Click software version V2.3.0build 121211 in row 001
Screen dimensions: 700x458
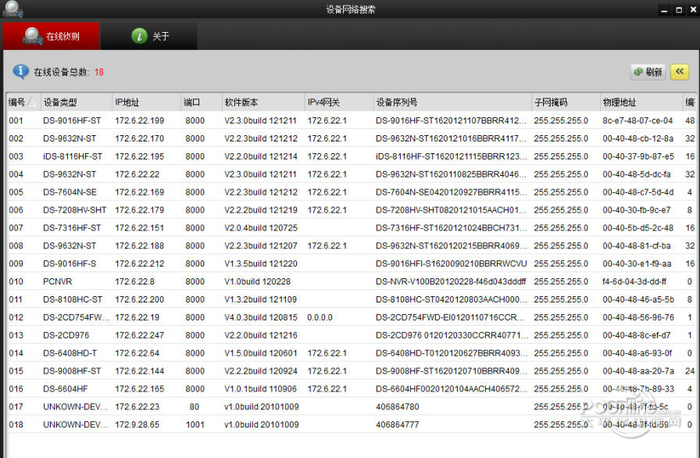pyautogui.click(x=260, y=121)
